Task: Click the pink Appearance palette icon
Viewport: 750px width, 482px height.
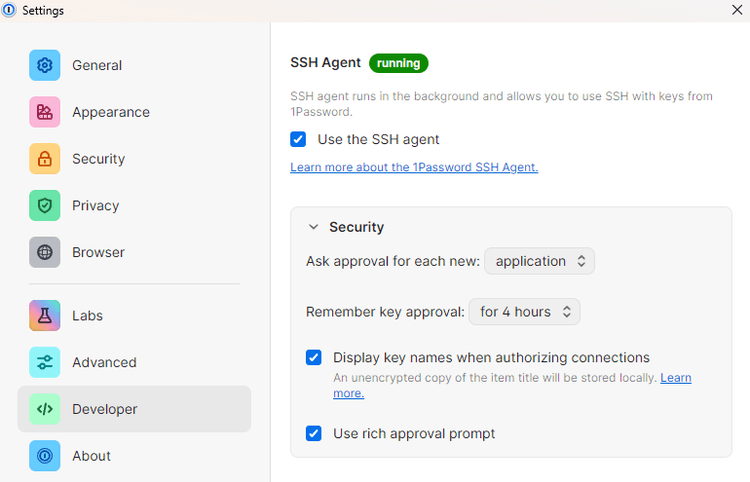Action: point(44,112)
